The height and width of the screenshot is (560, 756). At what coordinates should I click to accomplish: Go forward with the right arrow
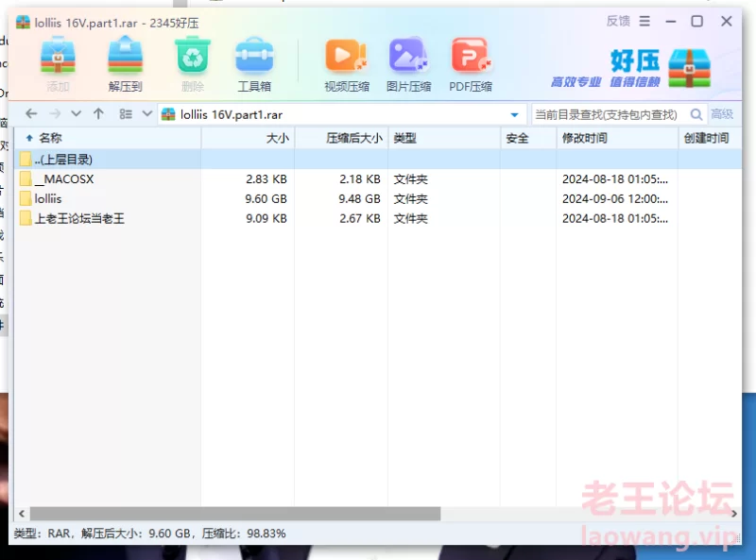point(55,113)
